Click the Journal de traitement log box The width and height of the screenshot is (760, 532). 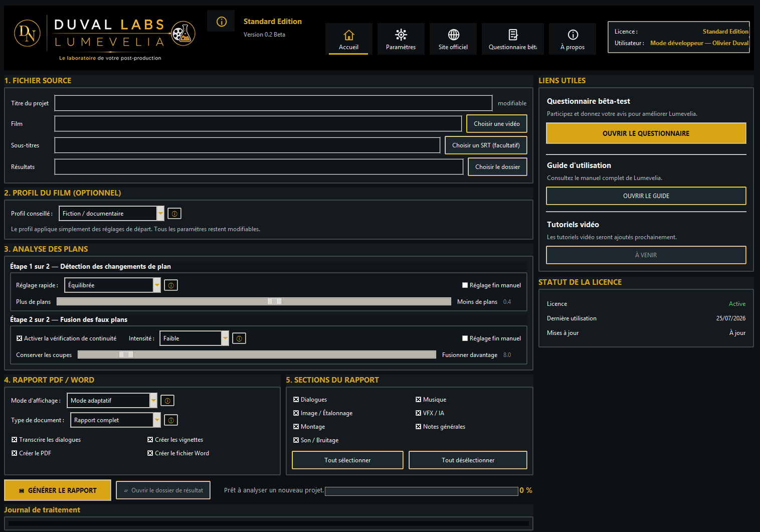(x=269, y=523)
